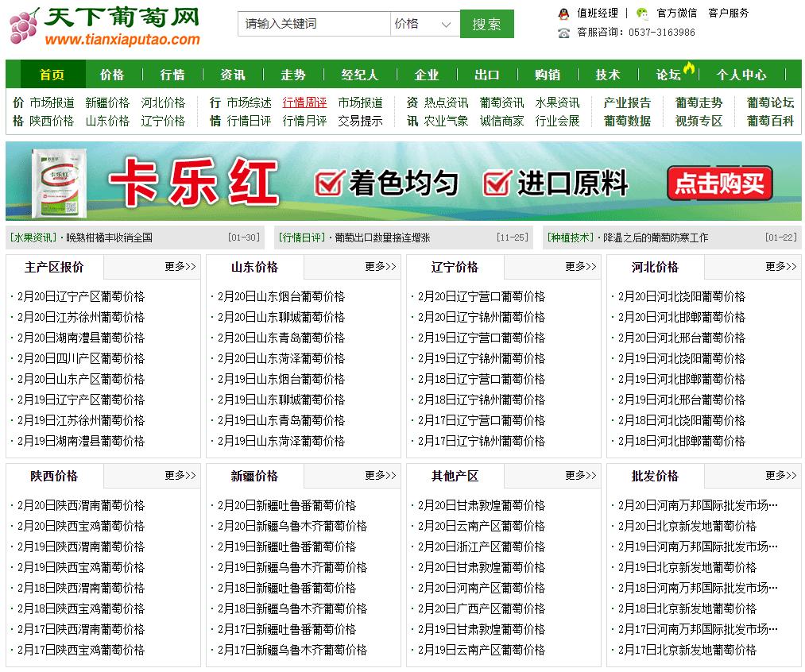Open 2月20日河北邢台葡萄价格
The height and width of the screenshot is (672, 805).
[x=682, y=338]
